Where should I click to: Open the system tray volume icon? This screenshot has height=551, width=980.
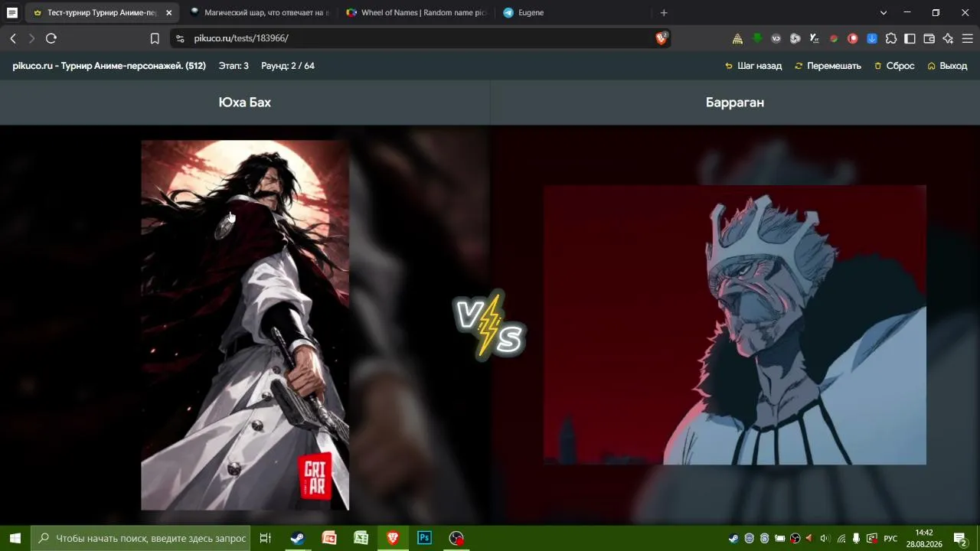[825, 538]
